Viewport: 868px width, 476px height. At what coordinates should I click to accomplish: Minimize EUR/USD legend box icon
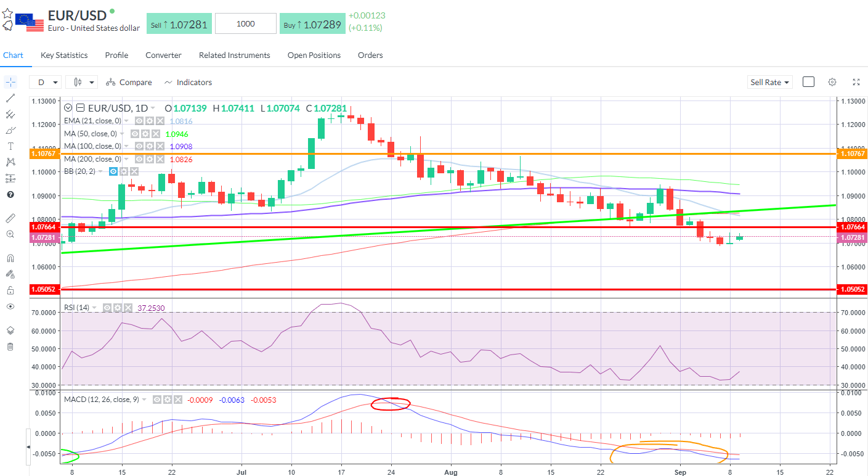coord(80,108)
